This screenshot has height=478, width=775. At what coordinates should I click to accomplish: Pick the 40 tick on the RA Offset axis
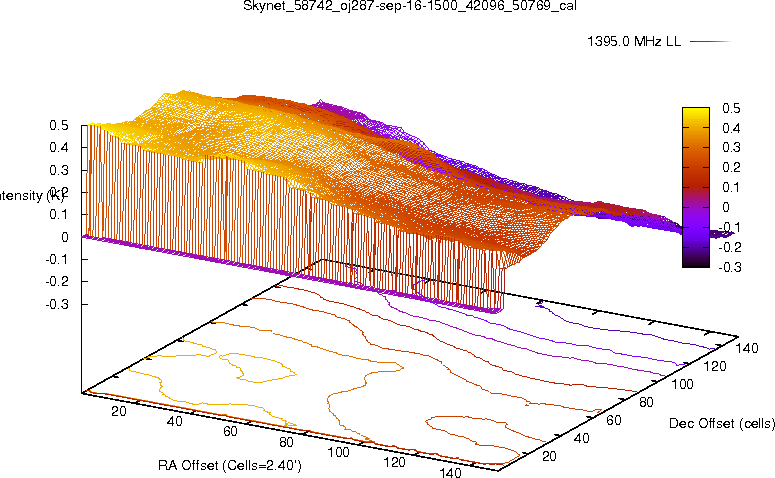point(174,421)
